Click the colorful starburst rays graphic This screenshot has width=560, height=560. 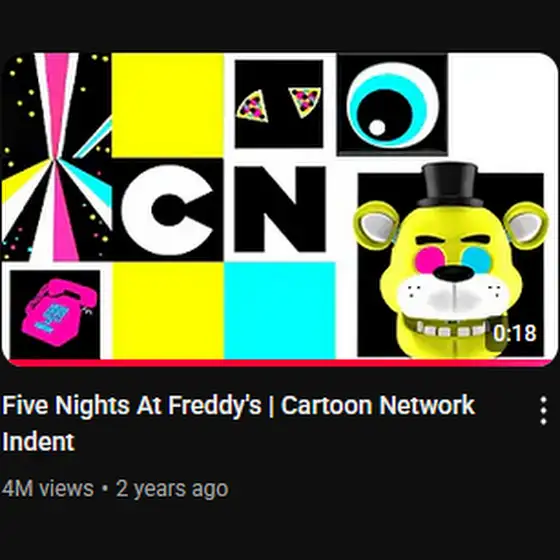pyautogui.click(x=56, y=157)
